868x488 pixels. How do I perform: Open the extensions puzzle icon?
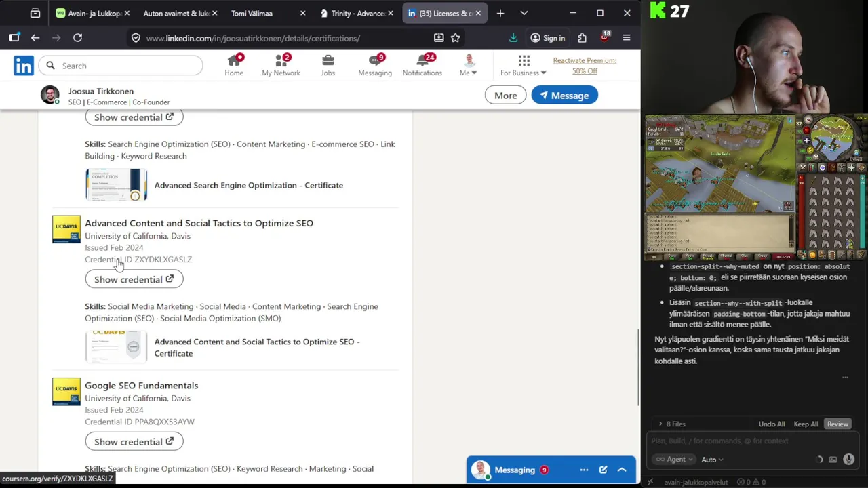582,38
